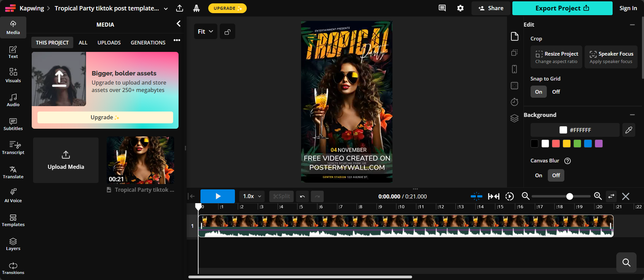Open the Visuals panel
Screen dimensions: 644x280
point(13,76)
